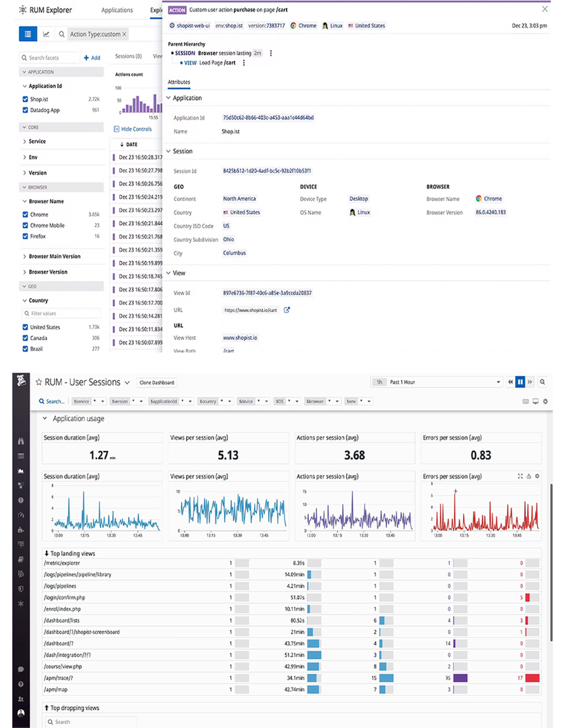Switch RUM Explorer to list view icon
The height and width of the screenshot is (728, 566).
pyautogui.click(x=28, y=34)
